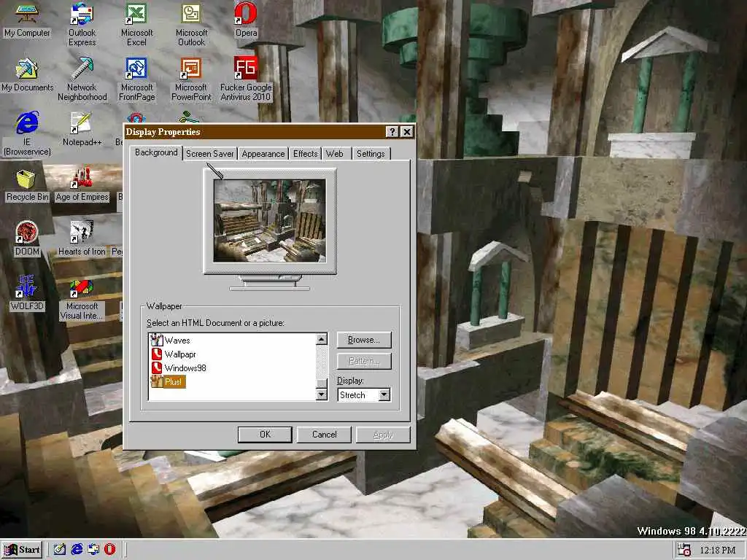The image size is (747, 560).
Task: Click the Show Desktop quick launch icon
Action: (x=60, y=549)
